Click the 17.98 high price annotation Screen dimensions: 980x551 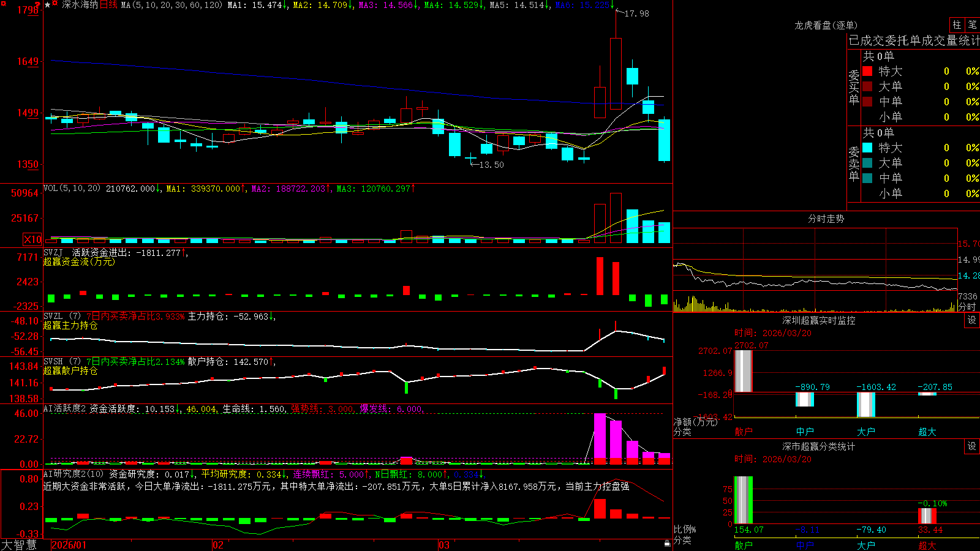pos(636,13)
